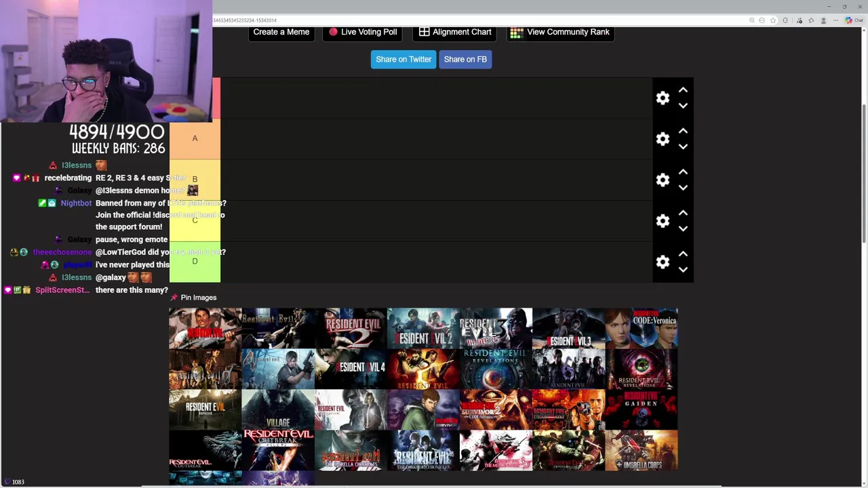Pick the Resident Evil 7 Biohazard thumbnail
The image size is (868, 488).
[205, 410]
